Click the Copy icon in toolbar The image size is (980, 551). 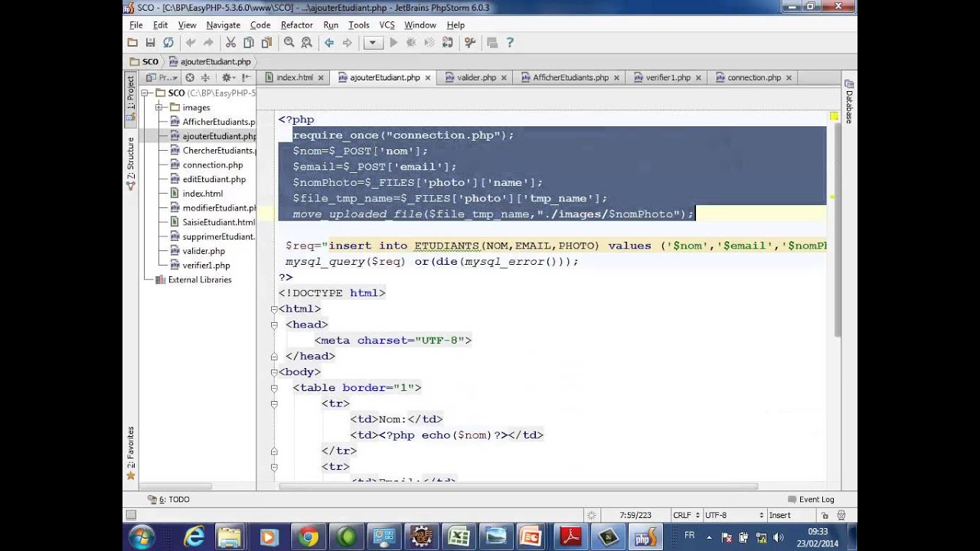(248, 43)
